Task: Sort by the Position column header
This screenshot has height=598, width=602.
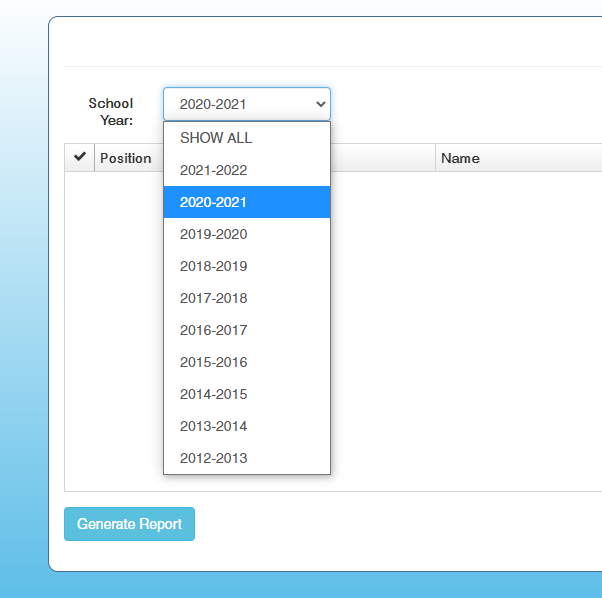Action: coord(126,158)
